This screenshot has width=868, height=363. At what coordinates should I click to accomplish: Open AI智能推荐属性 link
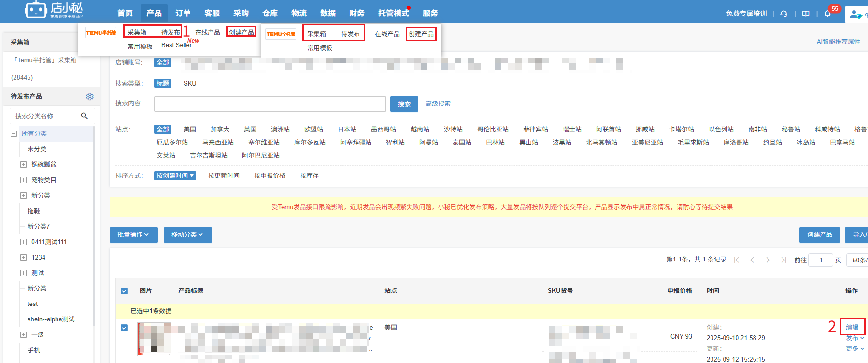(x=838, y=42)
